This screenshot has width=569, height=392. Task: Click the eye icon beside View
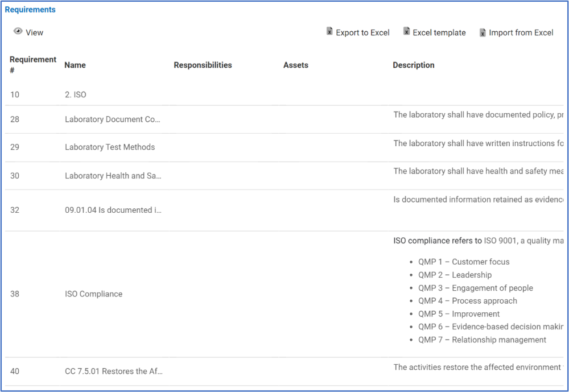[18, 32]
